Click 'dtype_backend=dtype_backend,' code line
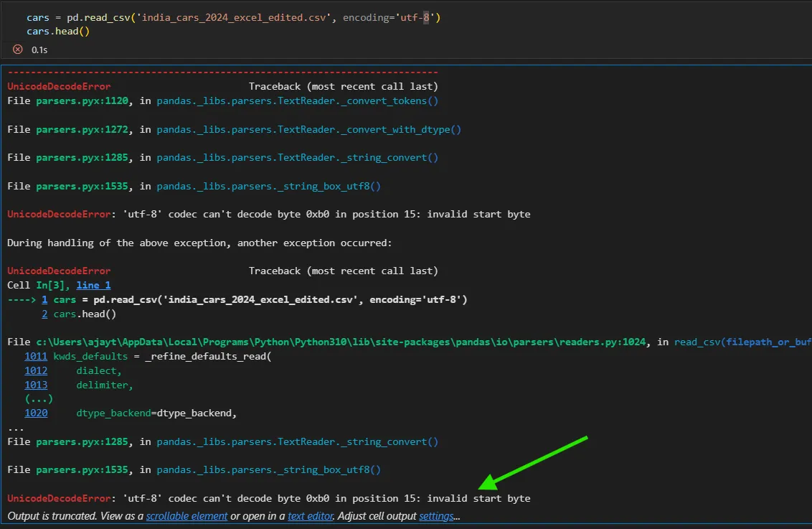This screenshot has height=529, width=812. click(156, 413)
